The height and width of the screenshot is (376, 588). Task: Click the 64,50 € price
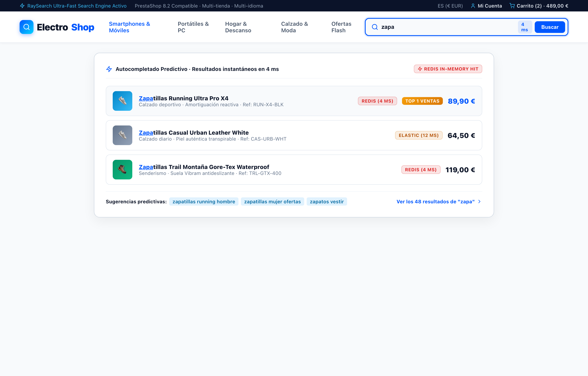461,135
